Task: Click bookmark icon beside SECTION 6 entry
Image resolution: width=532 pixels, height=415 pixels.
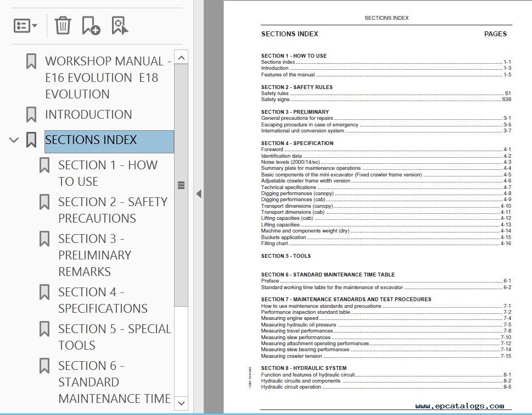Action: (x=44, y=366)
